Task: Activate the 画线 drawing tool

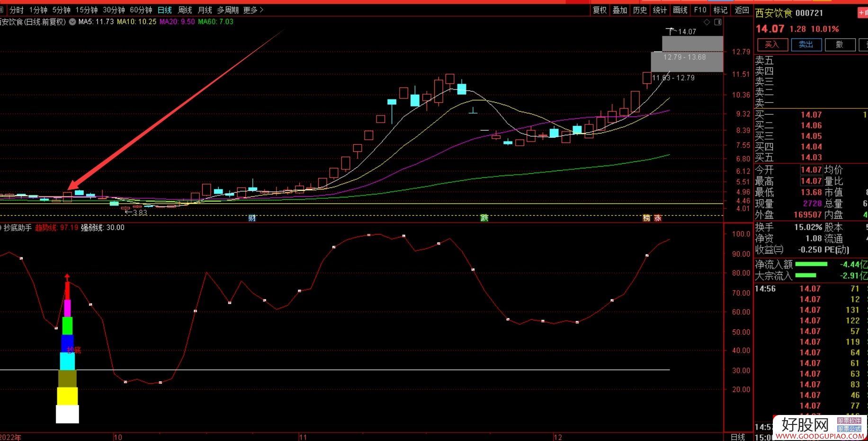Action: tap(680, 10)
